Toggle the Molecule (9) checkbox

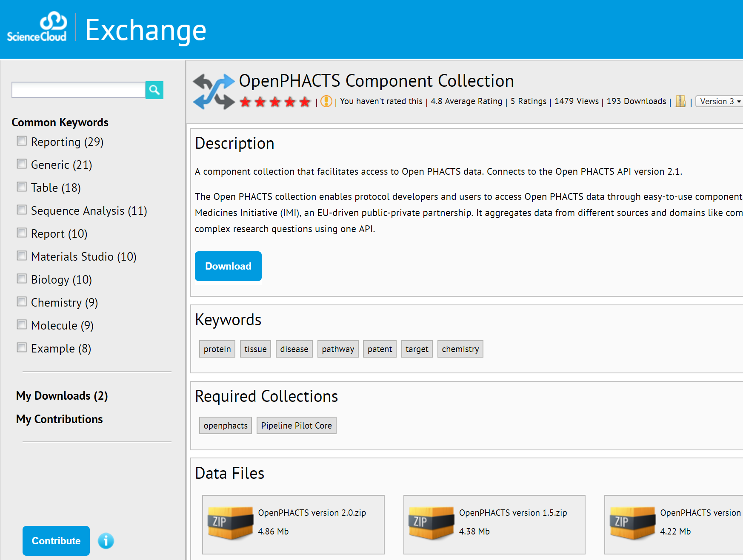click(x=22, y=324)
